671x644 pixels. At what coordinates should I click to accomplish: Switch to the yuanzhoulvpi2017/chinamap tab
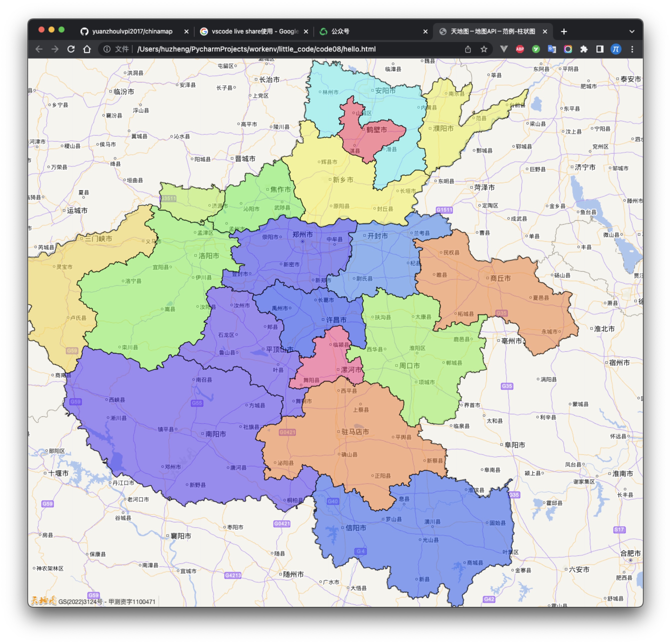tap(132, 32)
